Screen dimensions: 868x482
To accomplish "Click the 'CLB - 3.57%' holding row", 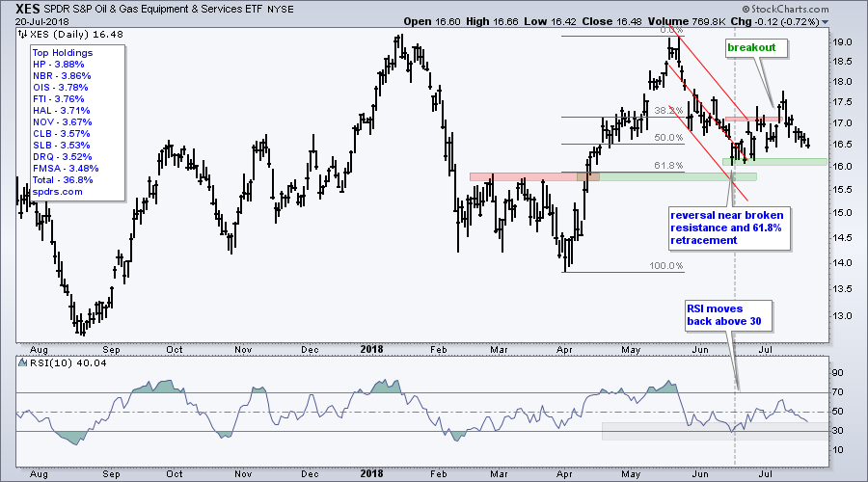I will 61,134.
